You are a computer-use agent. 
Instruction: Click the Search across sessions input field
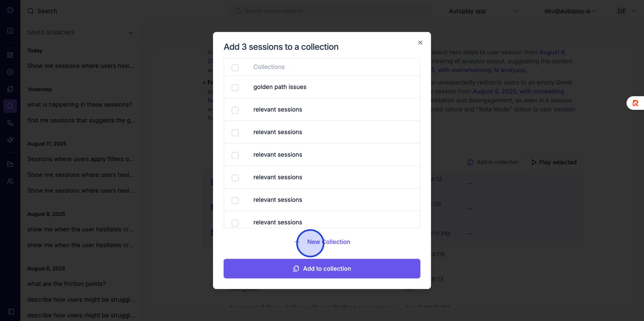[330, 11]
